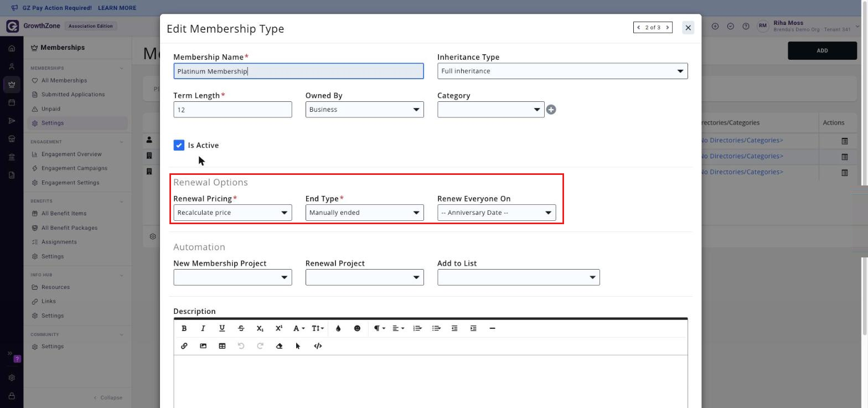Viewport: 868px width, 408px height.
Task: Collapse the sidebar navigation
Action: click(x=108, y=397)
